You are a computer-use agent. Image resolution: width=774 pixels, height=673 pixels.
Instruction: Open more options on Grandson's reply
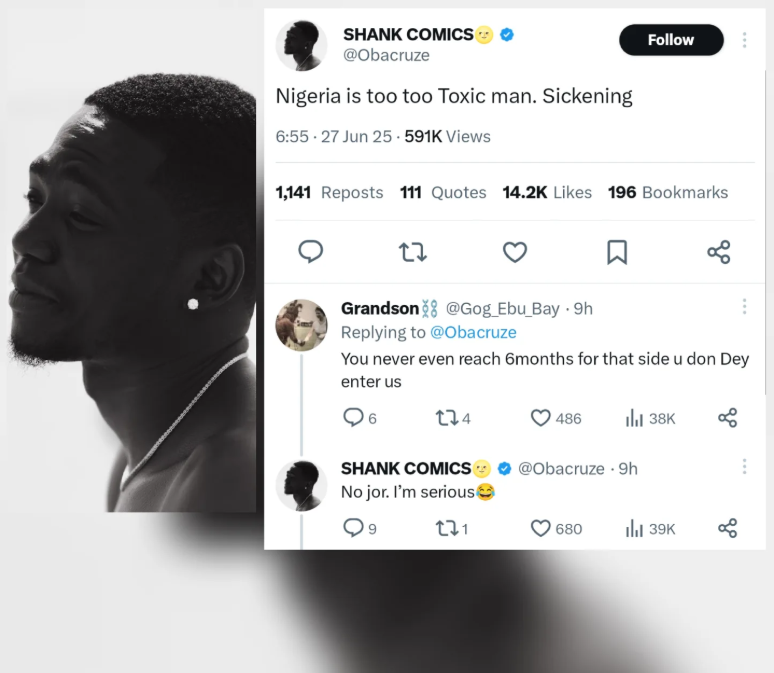(744, 307)
